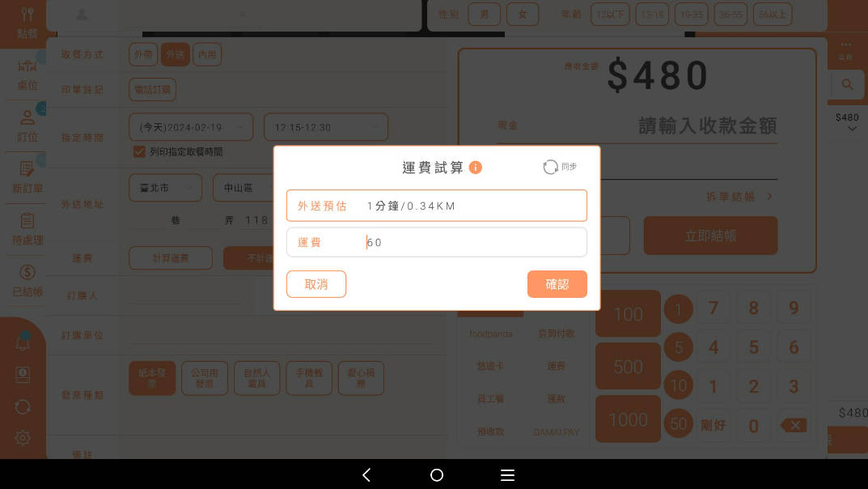The width and height of the screenshot is (868, 489).
Task: Open the notification bell in sidebar
Action: (23, 342)
